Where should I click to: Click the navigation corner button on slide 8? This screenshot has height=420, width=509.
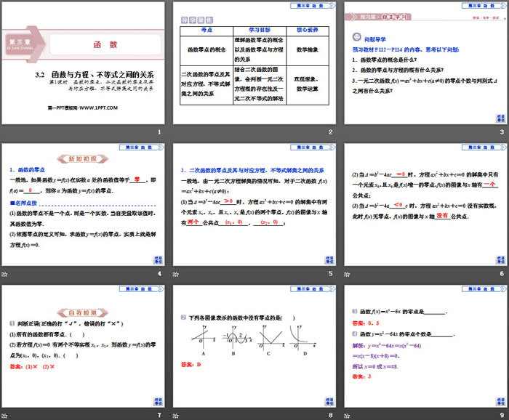328,400
